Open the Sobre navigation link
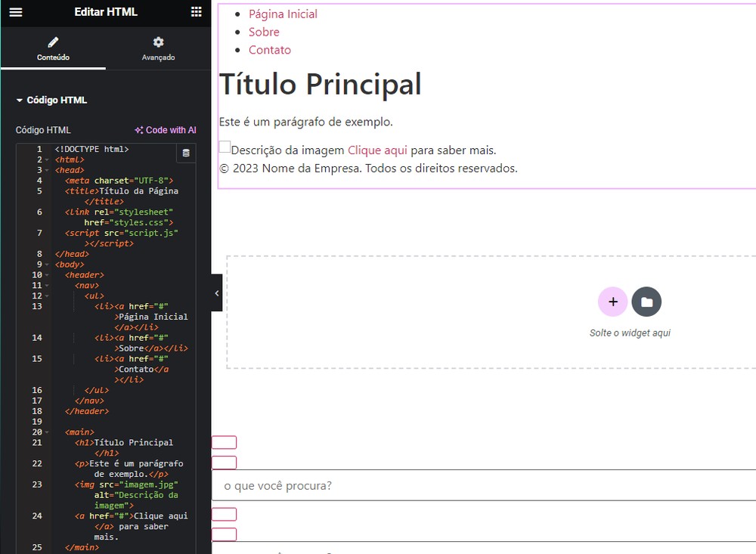756x554 pixels. [x=264, y=32]
